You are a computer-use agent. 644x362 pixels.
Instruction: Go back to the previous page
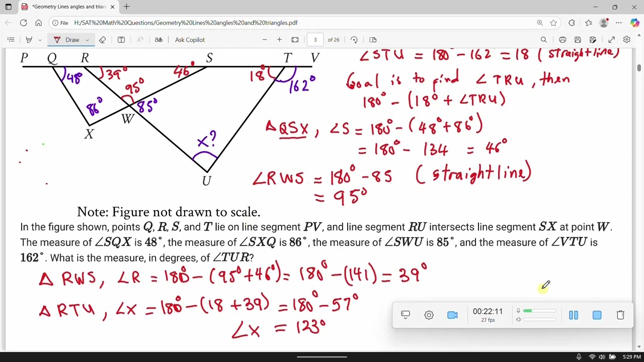(x=8, y=23)
